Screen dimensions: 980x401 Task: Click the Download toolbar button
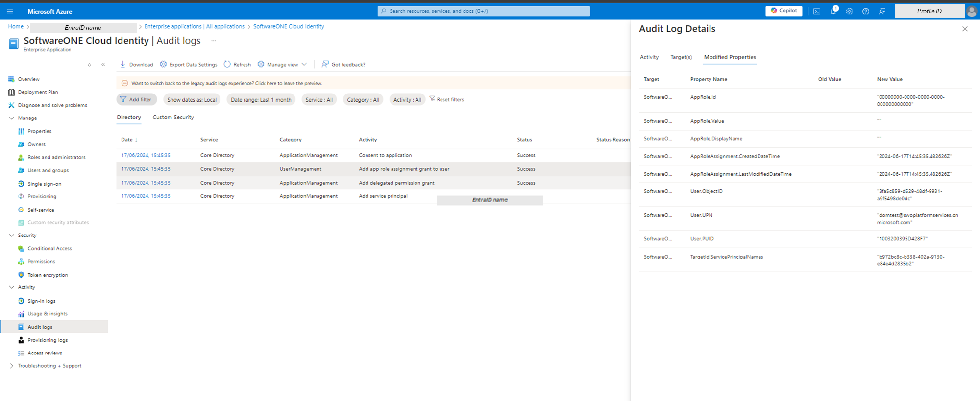pyautogui.click(x=137, y=64)
